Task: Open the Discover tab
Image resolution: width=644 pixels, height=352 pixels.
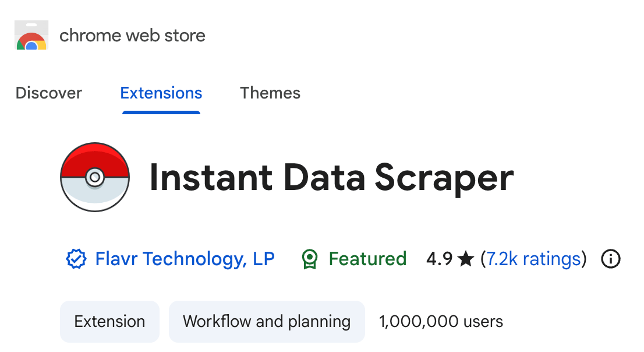Action: (49, 93)
